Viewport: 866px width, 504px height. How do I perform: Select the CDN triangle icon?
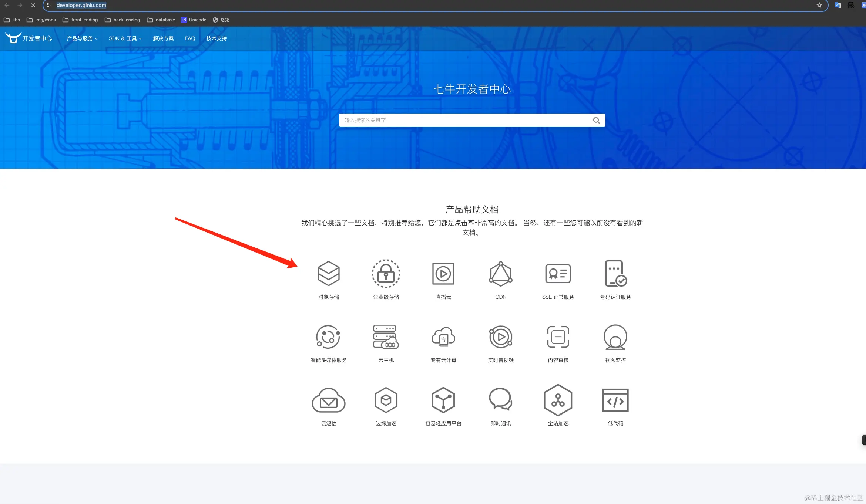point(500,274)
